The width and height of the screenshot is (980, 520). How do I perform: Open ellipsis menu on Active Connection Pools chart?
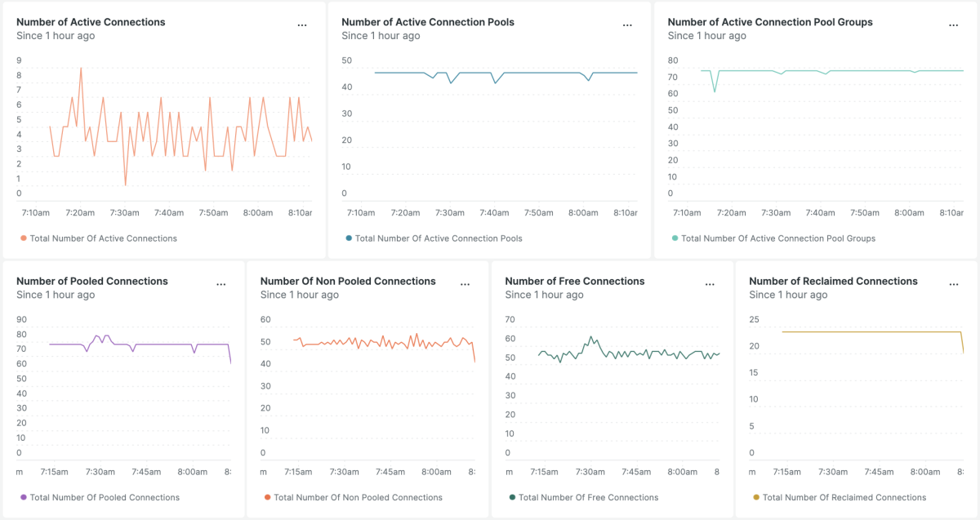point(627,25)
